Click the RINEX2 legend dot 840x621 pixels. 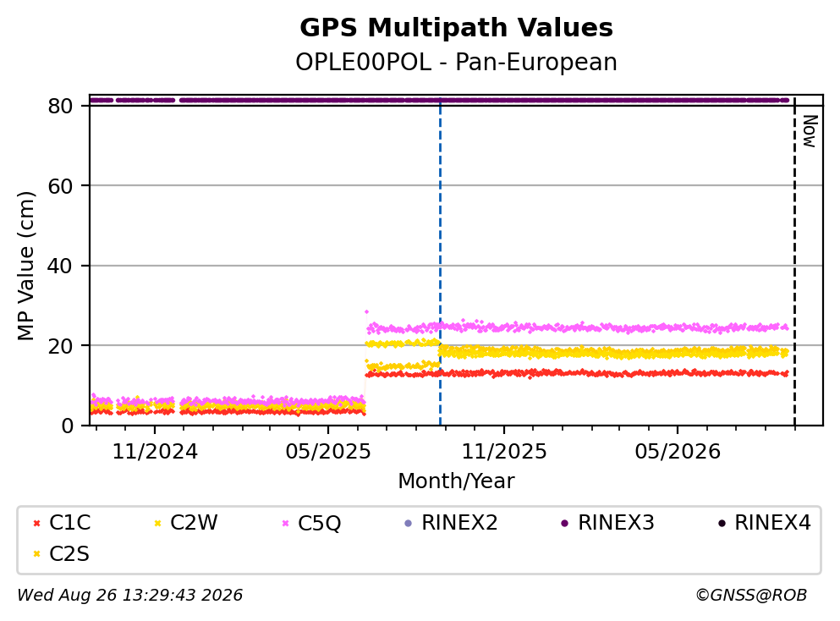point(409,523)
